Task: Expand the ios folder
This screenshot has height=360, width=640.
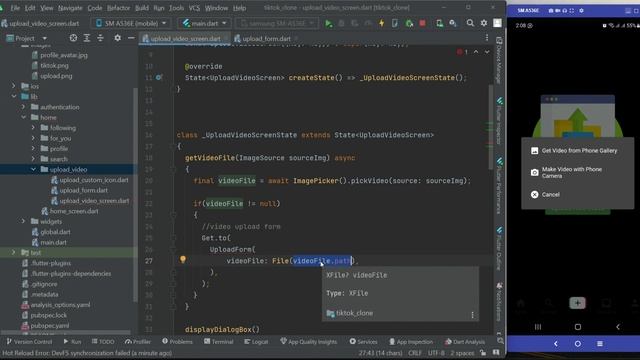Action: 13,86
